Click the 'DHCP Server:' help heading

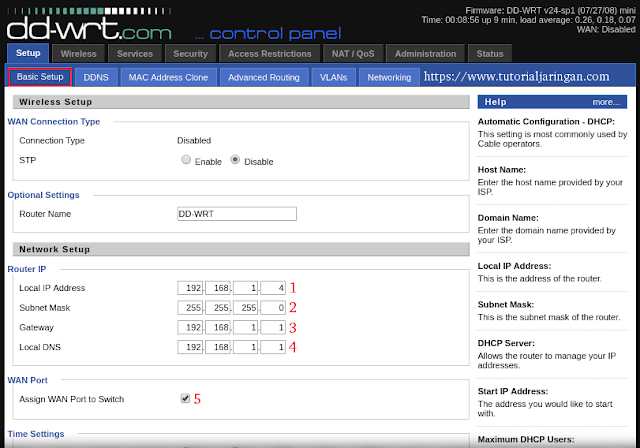pos(506,343)
